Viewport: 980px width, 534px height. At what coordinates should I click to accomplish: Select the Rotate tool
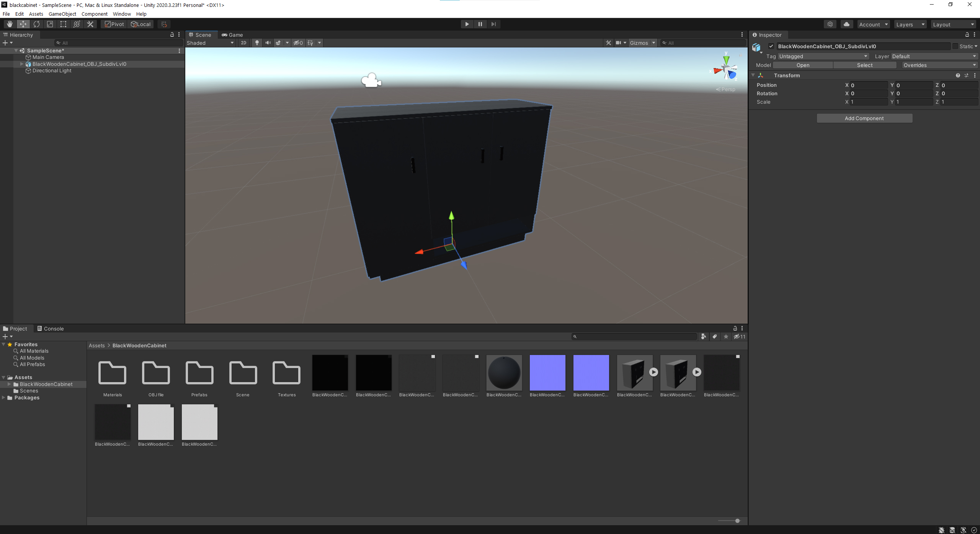point(36,24)
